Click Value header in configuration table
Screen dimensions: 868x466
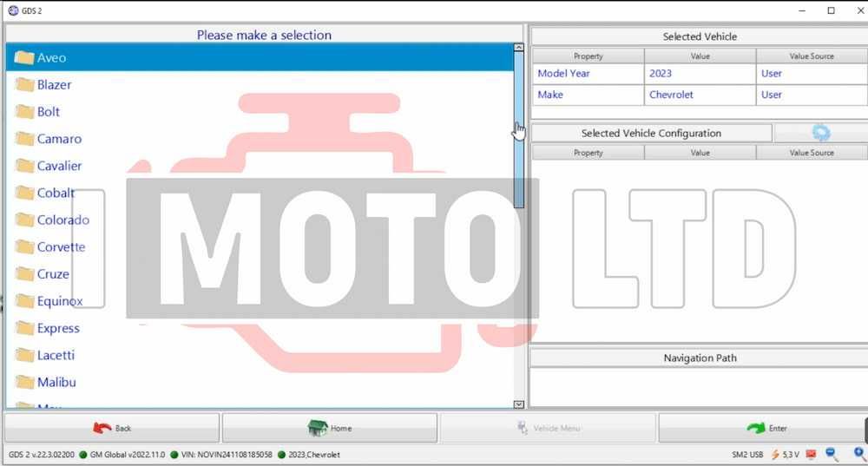pyautogui.click(x=700, y=152)
